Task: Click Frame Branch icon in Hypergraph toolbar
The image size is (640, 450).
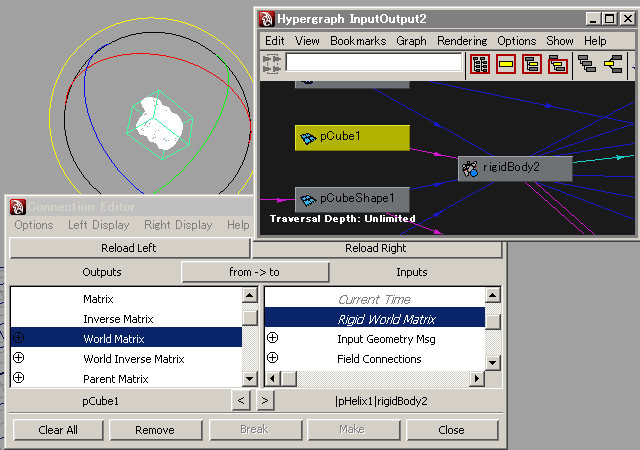Action: point(558,64)
